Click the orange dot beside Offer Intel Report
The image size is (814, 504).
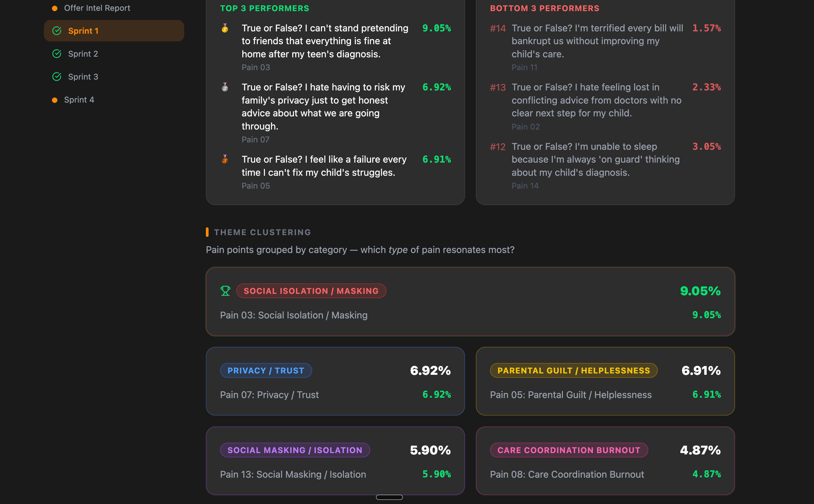click(55, 8)
